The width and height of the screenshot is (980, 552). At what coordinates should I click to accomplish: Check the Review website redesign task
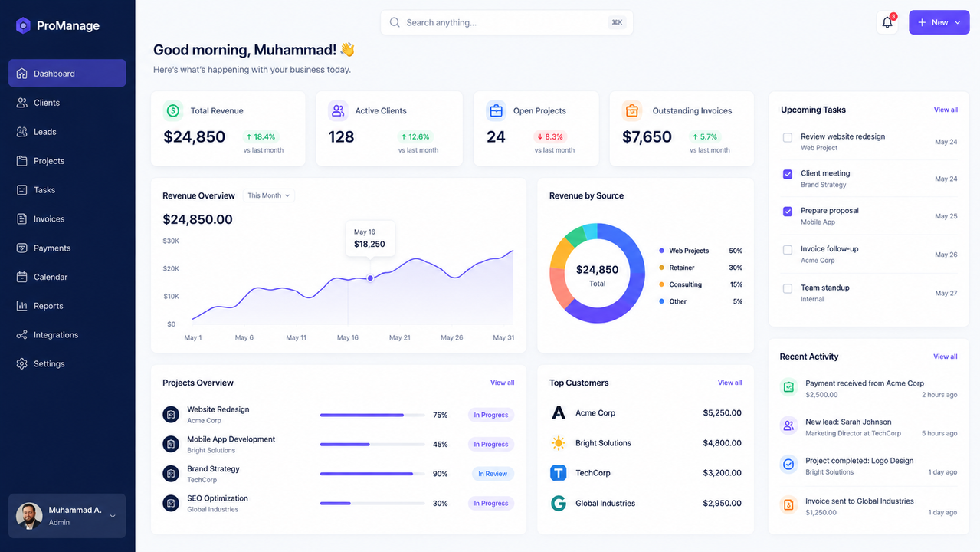click(787, 138)
